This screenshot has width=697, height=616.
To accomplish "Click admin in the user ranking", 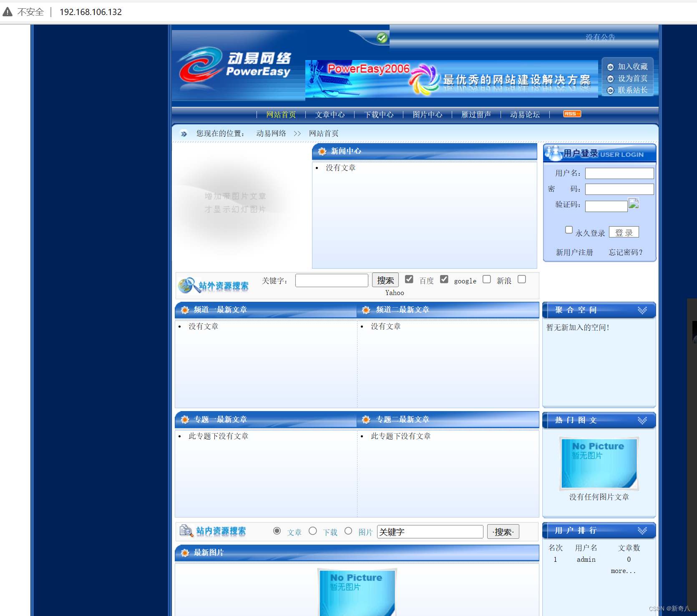I will pyautogui.click(x=586, y=560).
